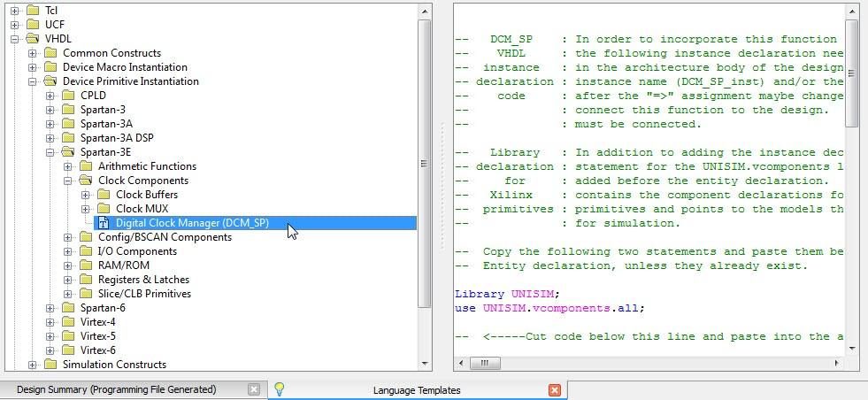The image size is (868, 400).
Task: Expand Slice/CLB Primitives node
Action: [x=67, y=294]
